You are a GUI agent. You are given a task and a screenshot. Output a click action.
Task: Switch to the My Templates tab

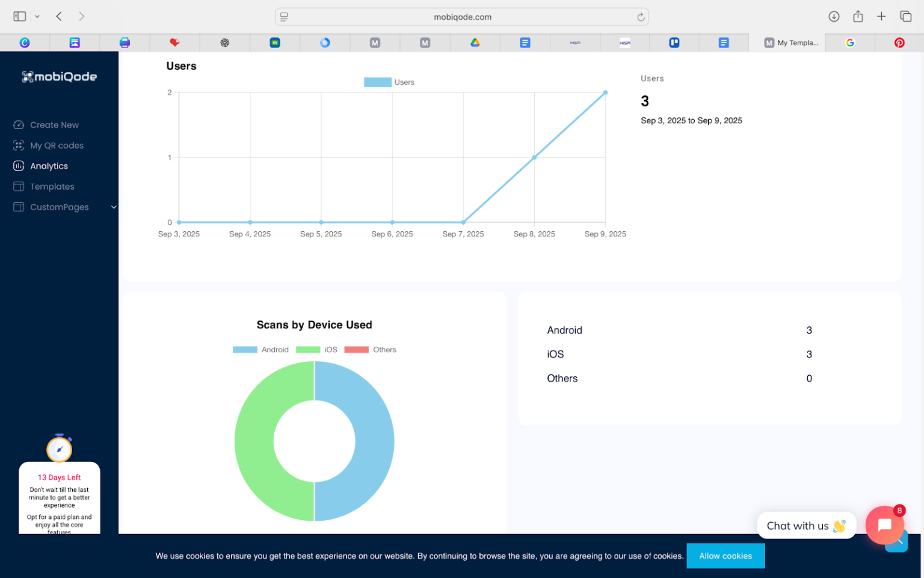pos(791,42)
